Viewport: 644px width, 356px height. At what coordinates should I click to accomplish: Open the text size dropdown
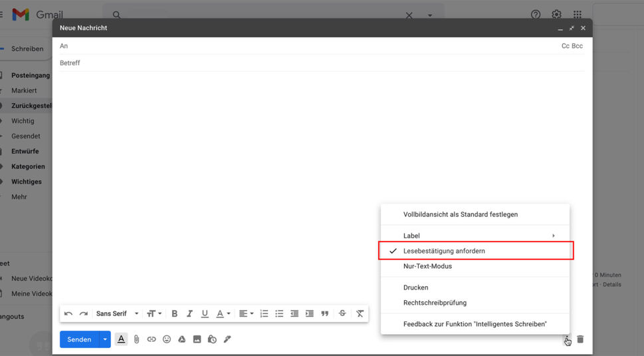tap(154, 313)
